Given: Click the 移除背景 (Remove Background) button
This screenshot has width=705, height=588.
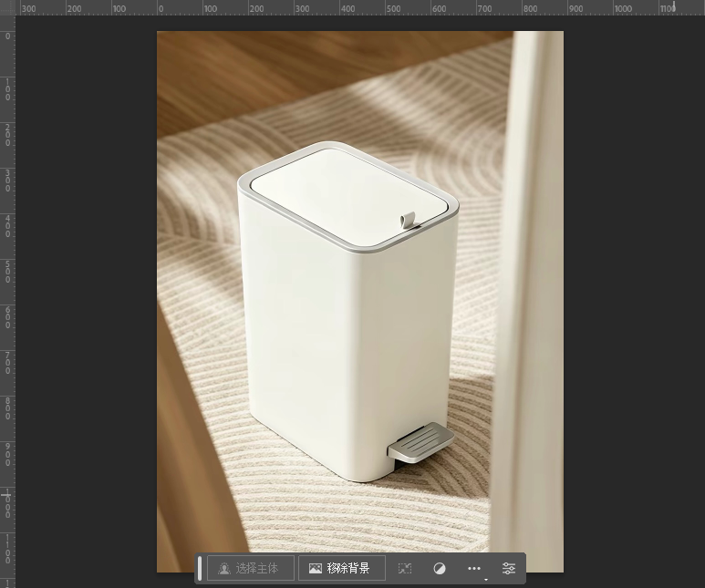Looking at the screenshot, I should coord(342,568).
